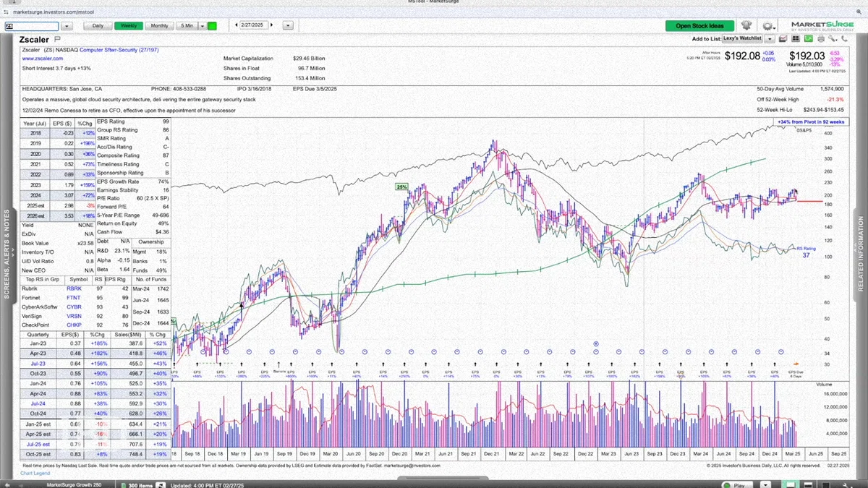Click the ticker symbol input field
Screen dimensions: 868x488
(x=32, y=26)
